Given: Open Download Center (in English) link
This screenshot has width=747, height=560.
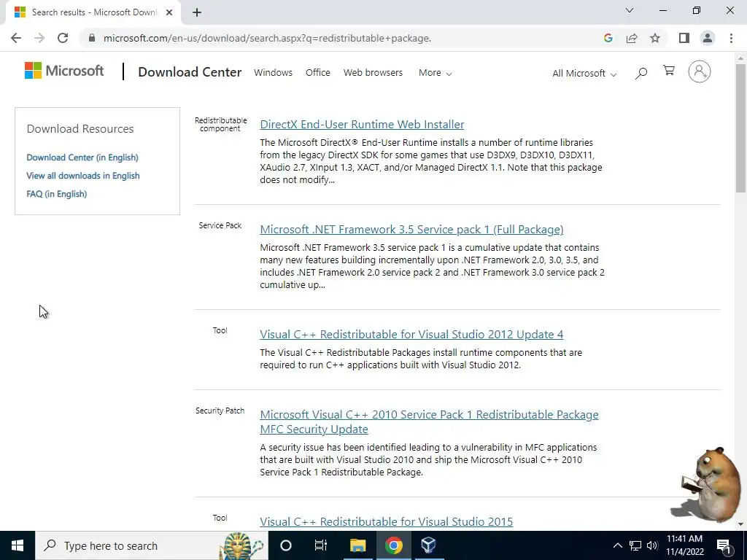Looking at the screenshot, I should click(82, 157).
